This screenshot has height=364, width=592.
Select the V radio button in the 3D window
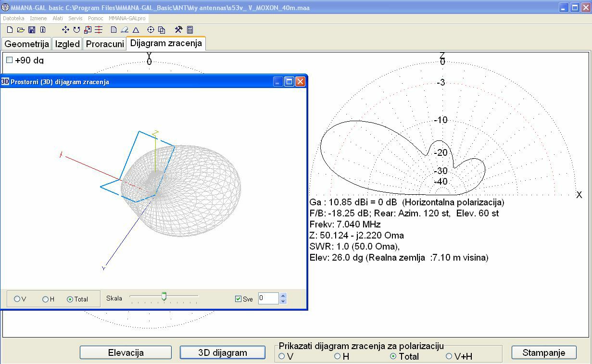(17, 299)
